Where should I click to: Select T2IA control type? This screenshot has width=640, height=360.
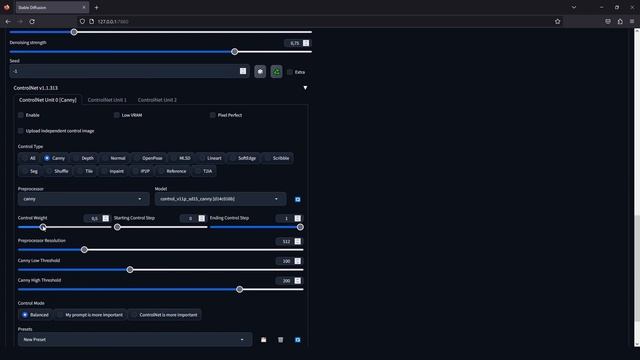[x=204, y=171]
